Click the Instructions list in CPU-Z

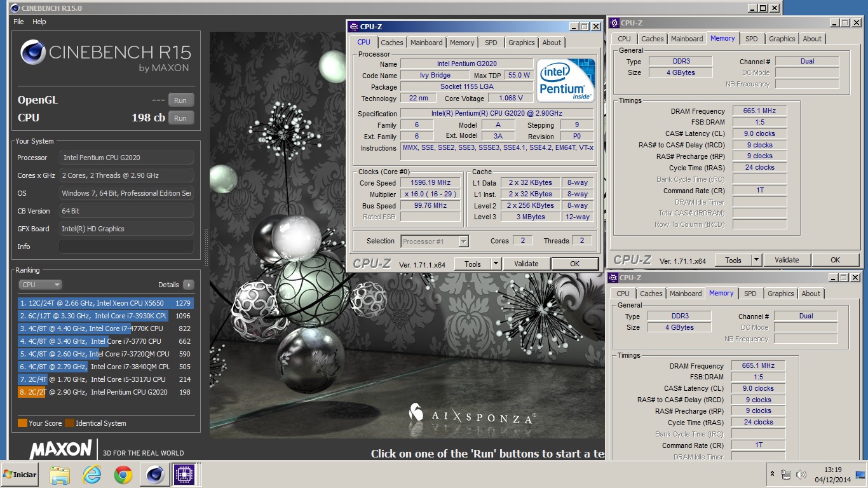[x=498, y=151]
